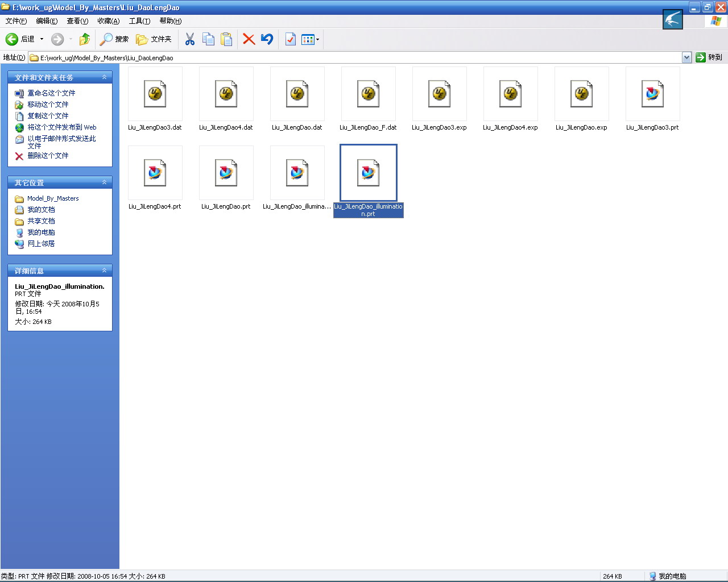728x582 pixels.
Task: Click the address bar path field
Action: click(355, 57)
